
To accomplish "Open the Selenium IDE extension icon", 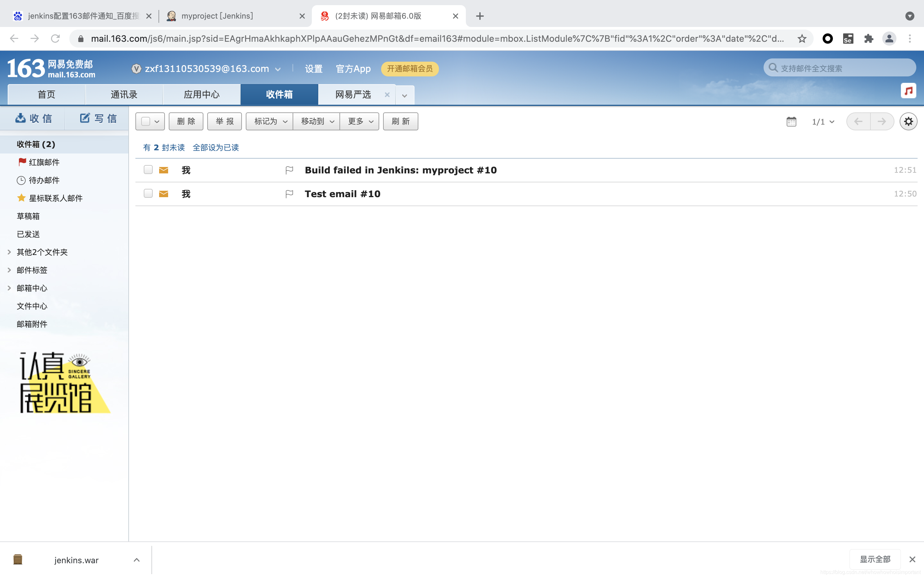I will click(x=848, y=39).
